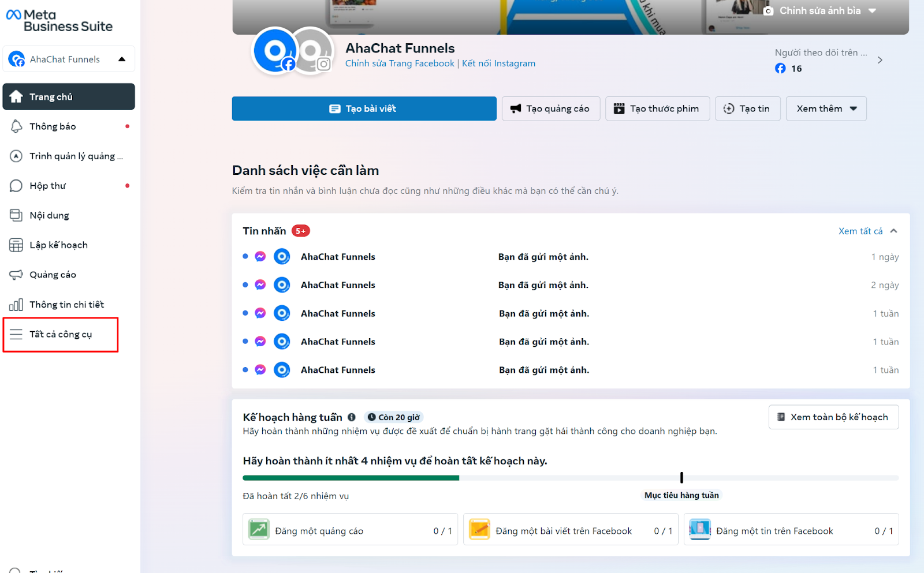This screenshot has width=924, height=573.
Task: Open the message from 1 ngày ago
Action: pos(571,257)
